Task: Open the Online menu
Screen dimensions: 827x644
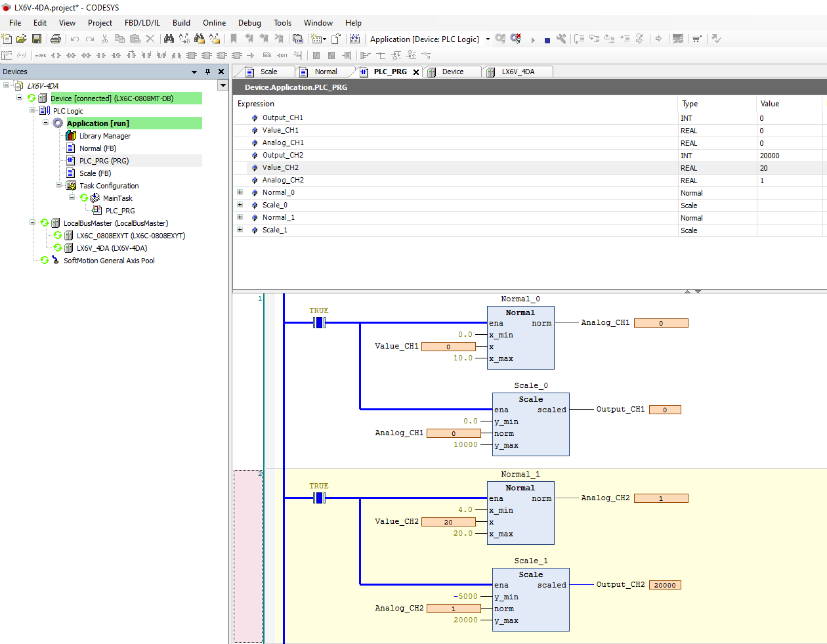Action: tap(214, 23)
